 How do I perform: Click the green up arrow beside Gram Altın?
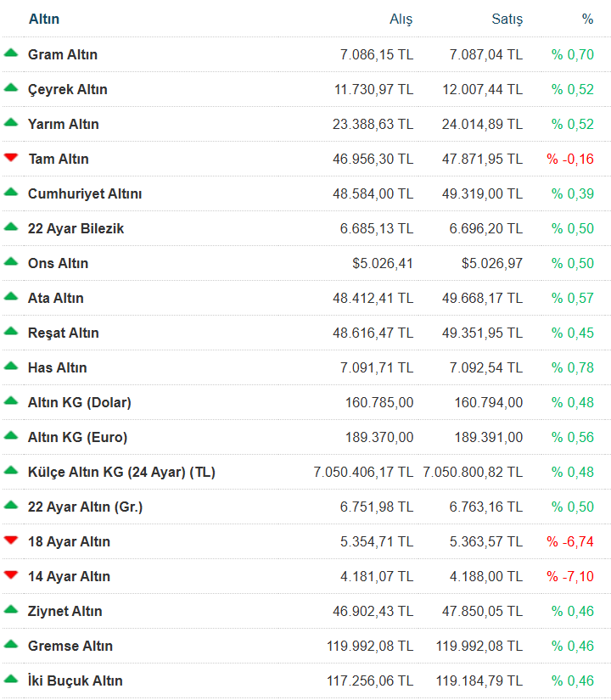coord(11,53)
